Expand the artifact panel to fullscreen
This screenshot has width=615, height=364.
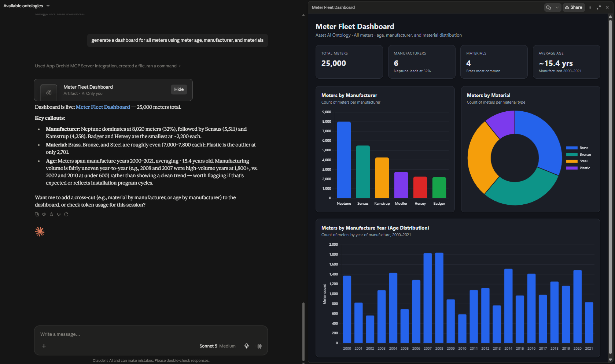click(599, 7)
